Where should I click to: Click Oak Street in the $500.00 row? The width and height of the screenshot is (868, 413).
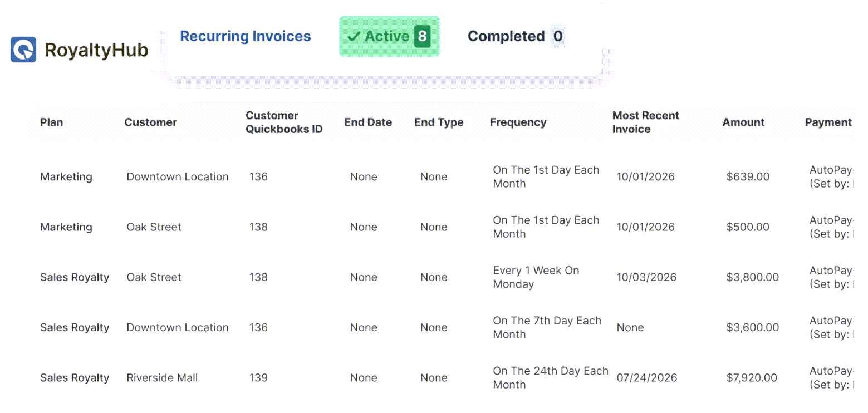pyautogui.click(x=154, y=227)
